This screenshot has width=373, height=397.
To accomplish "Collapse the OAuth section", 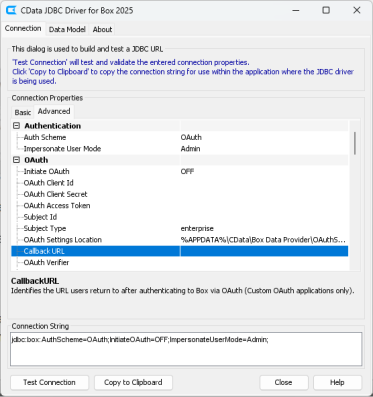I will tap(16, 160).
